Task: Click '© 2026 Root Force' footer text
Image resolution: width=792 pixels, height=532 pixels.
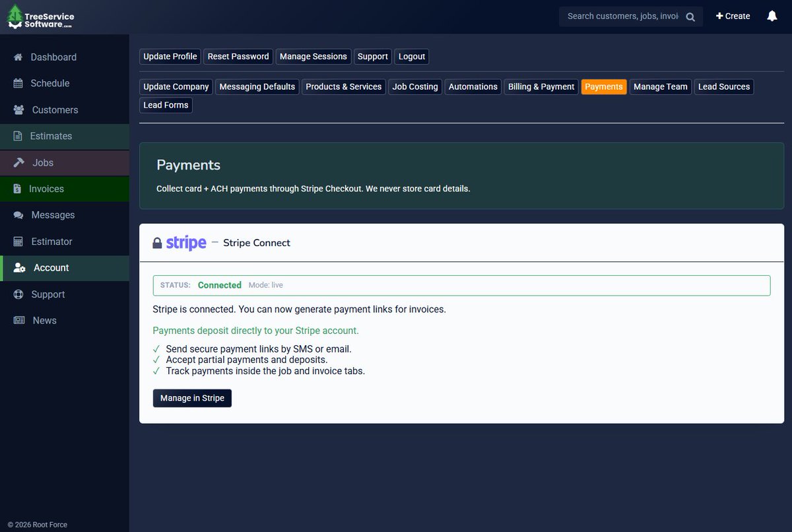Action: (x=38, y=525)
